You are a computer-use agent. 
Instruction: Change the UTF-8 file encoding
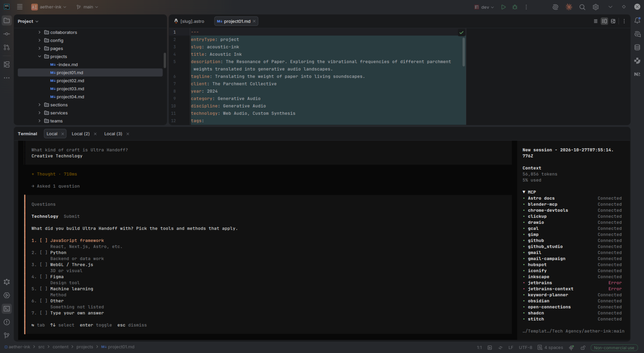click(x=525, y=347)
